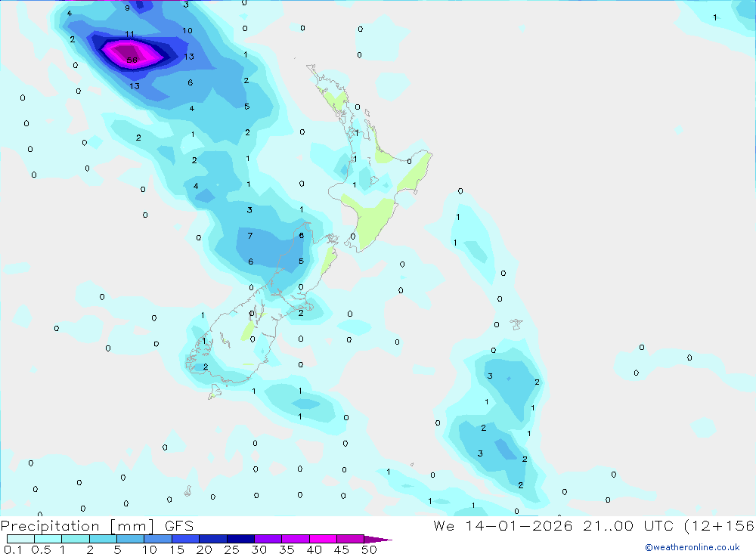Pick the 45 to 50 mm legend swatch
The image size is (756, 554).
[x=350, y=539]
